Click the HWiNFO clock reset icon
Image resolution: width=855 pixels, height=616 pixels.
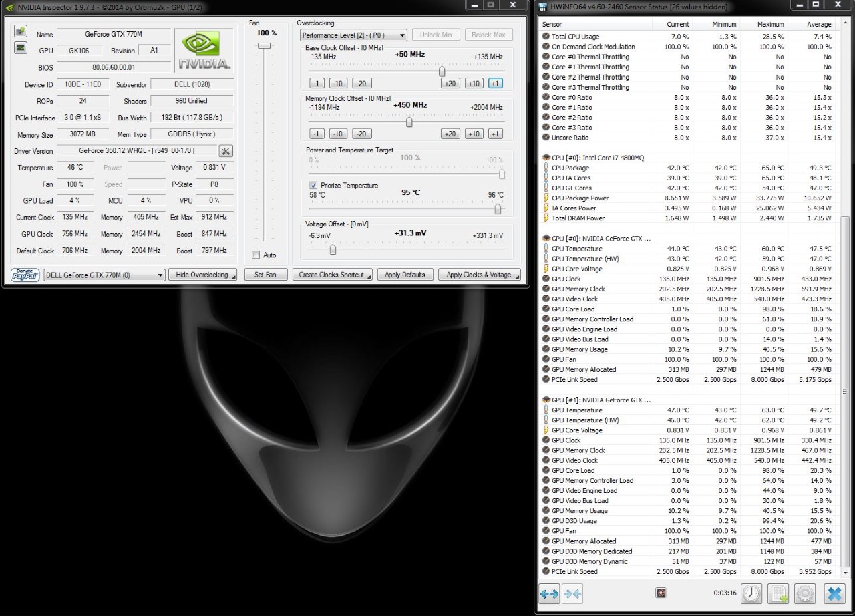pyautogui.click(x=752, y=593)
